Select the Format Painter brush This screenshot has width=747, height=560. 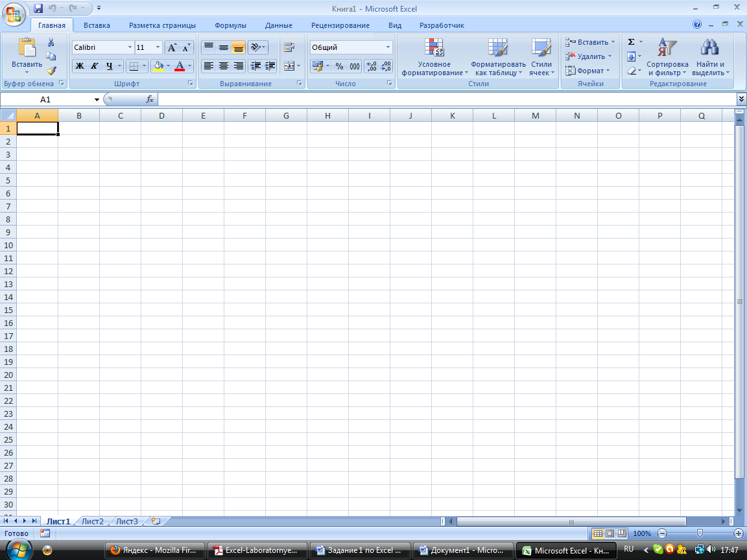pos(51,71)
